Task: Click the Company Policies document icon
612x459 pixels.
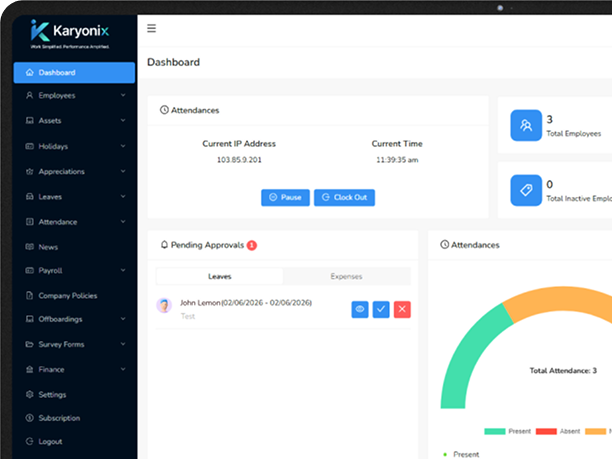Action: coord(30,295)
